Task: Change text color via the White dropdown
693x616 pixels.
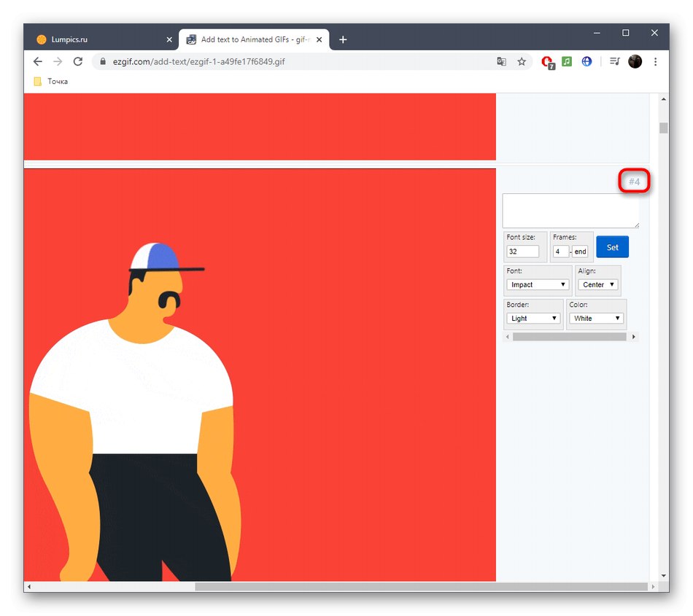Action: (x=596, y=318)
